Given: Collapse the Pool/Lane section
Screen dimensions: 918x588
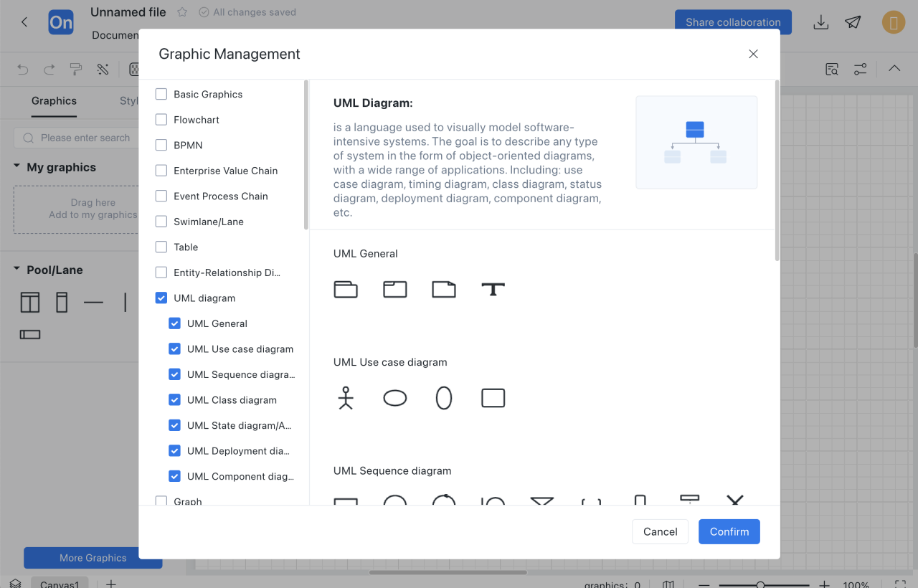Looking at the screenshot, I should pyautogui.click(x=16, y=270).
